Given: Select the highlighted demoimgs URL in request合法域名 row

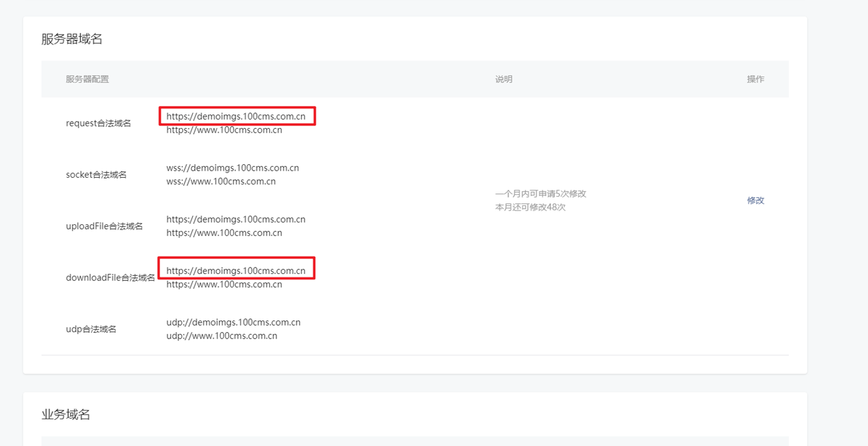Looking at the screenshot, I should (x=235, y=116).
